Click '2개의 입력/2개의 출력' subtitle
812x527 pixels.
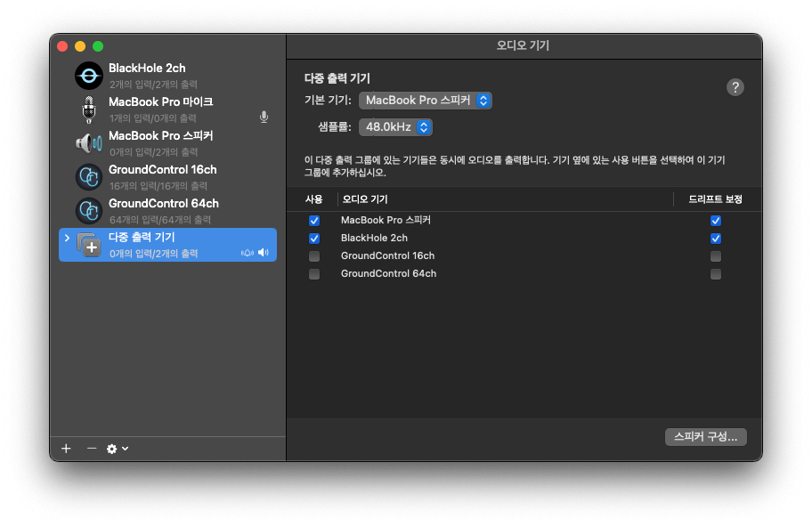pyautogui.click(x=153, y=85)
